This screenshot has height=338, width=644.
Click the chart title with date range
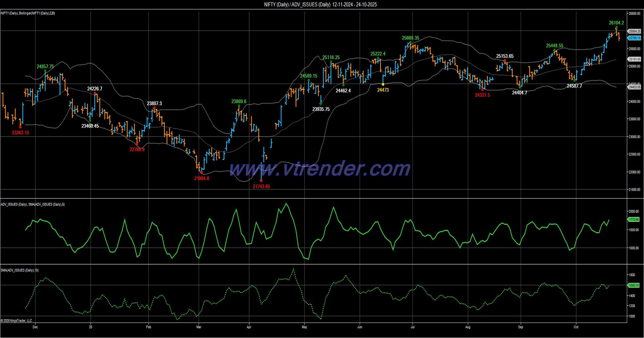point(320,5)
